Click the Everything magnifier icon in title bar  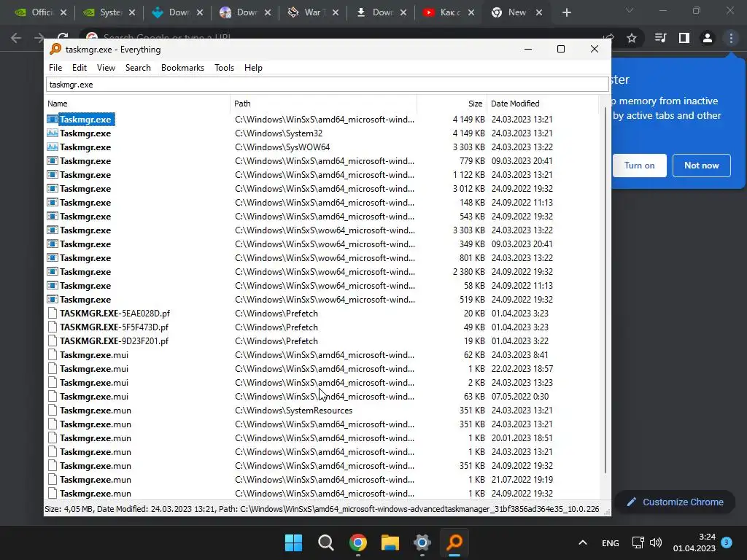click(55, 49)
